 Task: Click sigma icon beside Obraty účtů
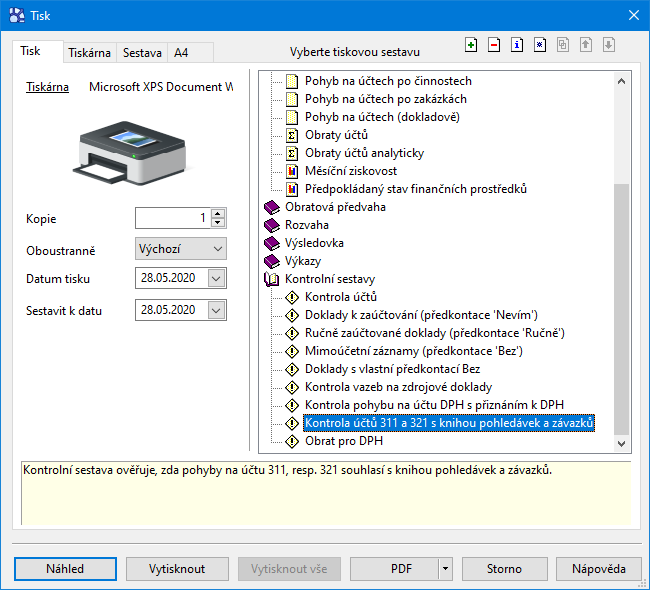point(292,136)
